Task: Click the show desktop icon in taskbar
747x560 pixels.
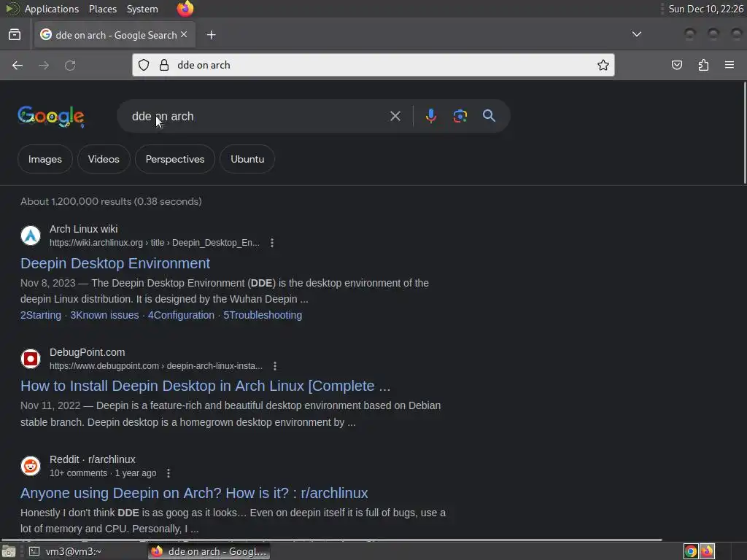Action: tap(9, 551)
